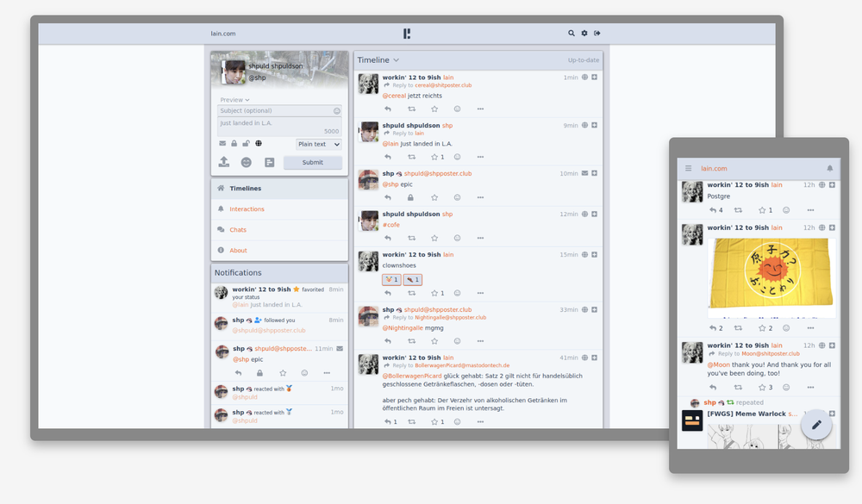Open lain.com title in mobile view
The width and height of the screenshot is (862, 504).
714,169
